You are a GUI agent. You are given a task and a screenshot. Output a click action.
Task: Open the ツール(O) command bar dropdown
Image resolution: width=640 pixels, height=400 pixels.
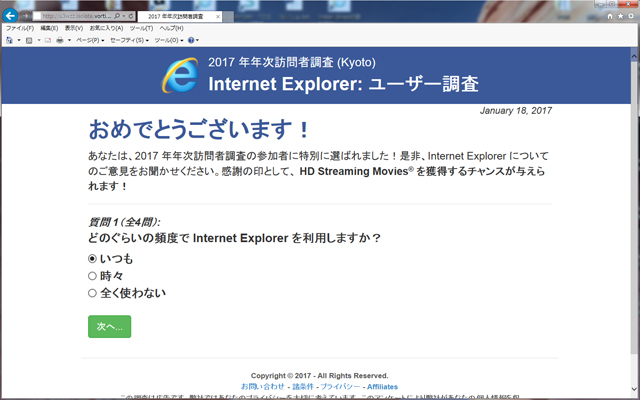click(169, 40)
